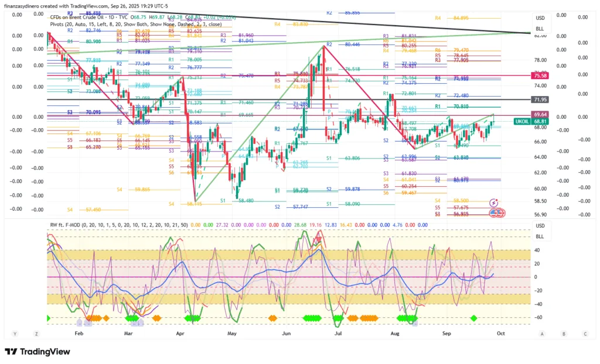Select the 71.95 gray price label

pyautogui.click(x=540, y=99)
